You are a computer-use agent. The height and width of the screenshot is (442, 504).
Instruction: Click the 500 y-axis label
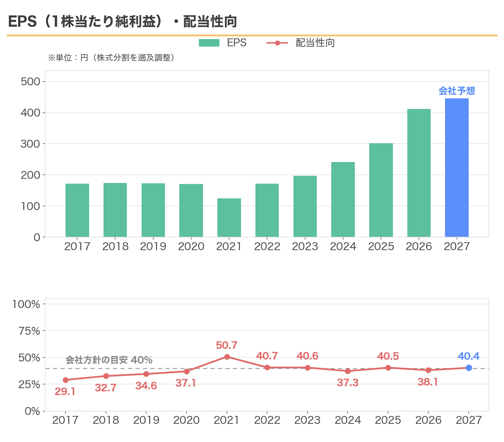31,82
